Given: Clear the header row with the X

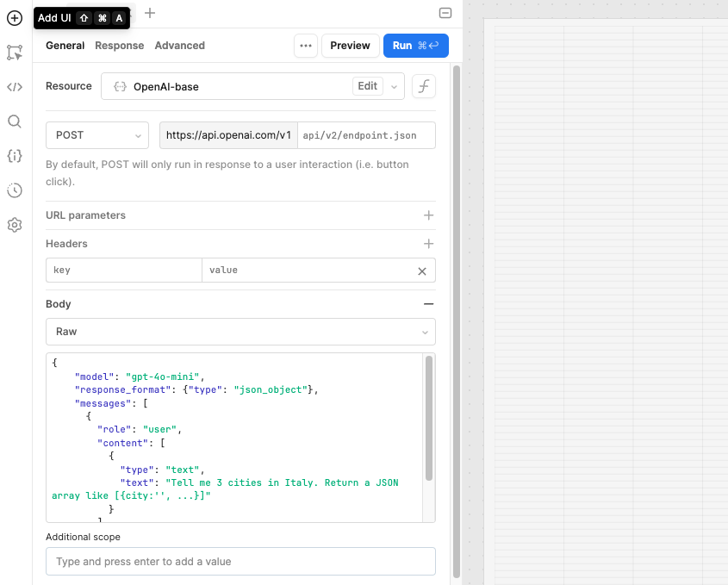Looking at the screenshot, I should [x=421, y=270].
